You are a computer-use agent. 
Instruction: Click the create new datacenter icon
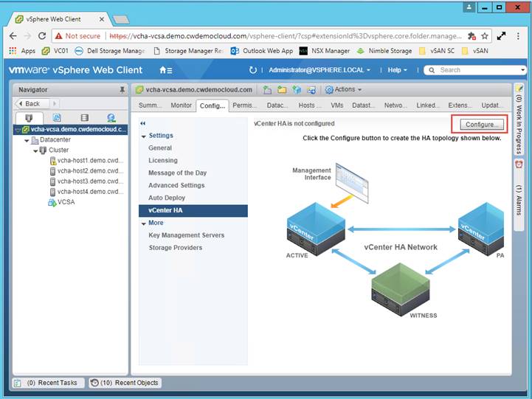pos(267,90)
